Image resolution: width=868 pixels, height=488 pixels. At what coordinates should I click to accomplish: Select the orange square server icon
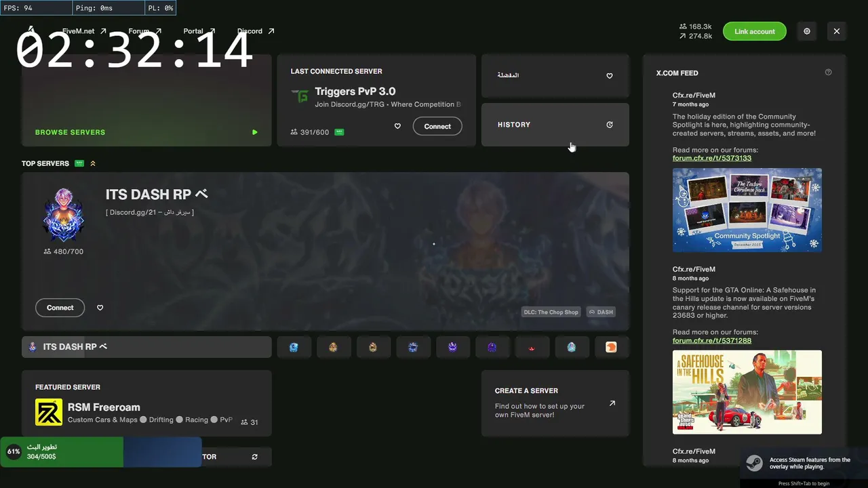click(611, 347)
